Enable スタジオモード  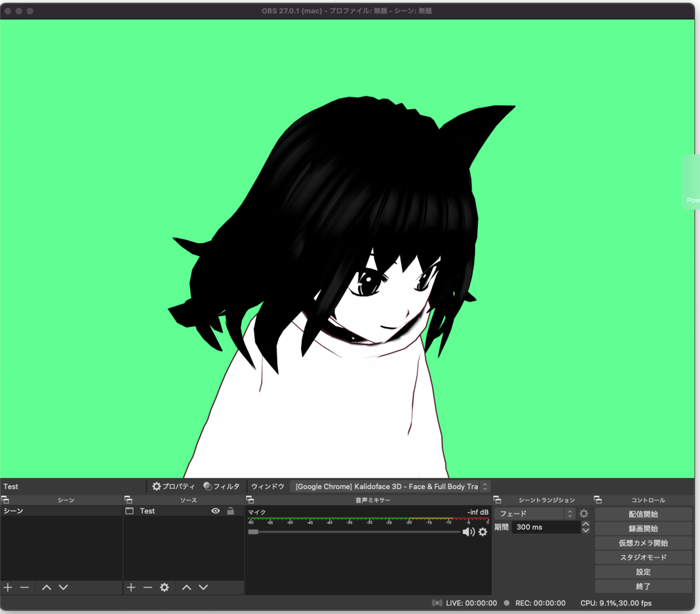643,557
